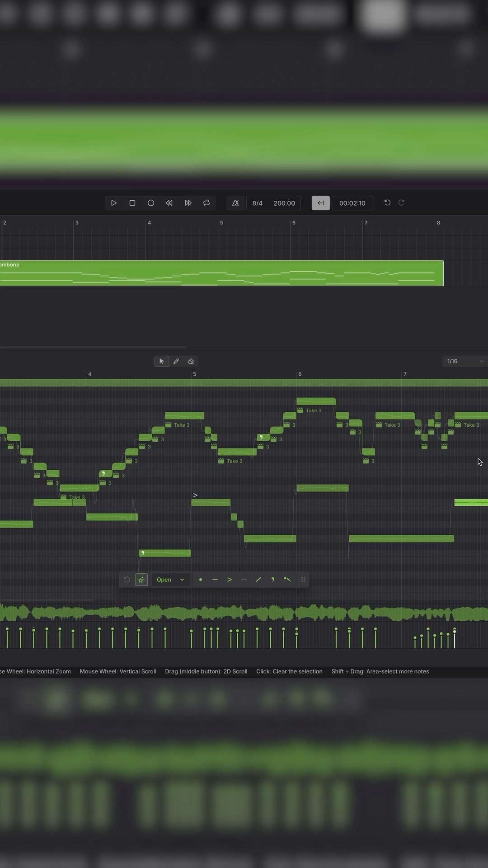Apply slur arc articulation
488x868 pixels.
pyautogui.click(x=244, y=580)
